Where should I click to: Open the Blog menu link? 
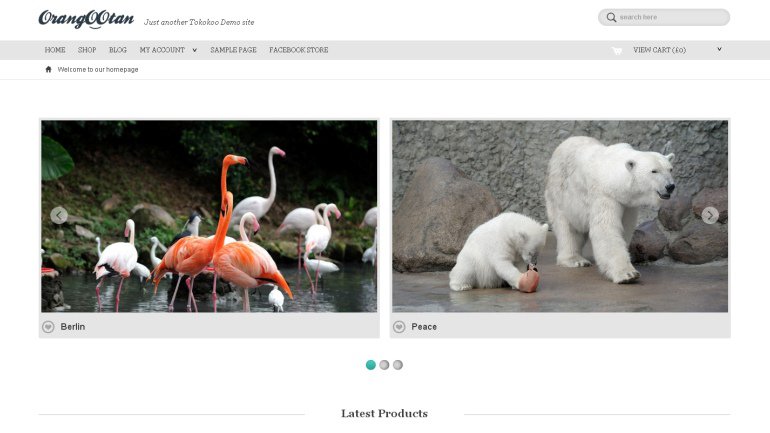click(x=118, y=50)
